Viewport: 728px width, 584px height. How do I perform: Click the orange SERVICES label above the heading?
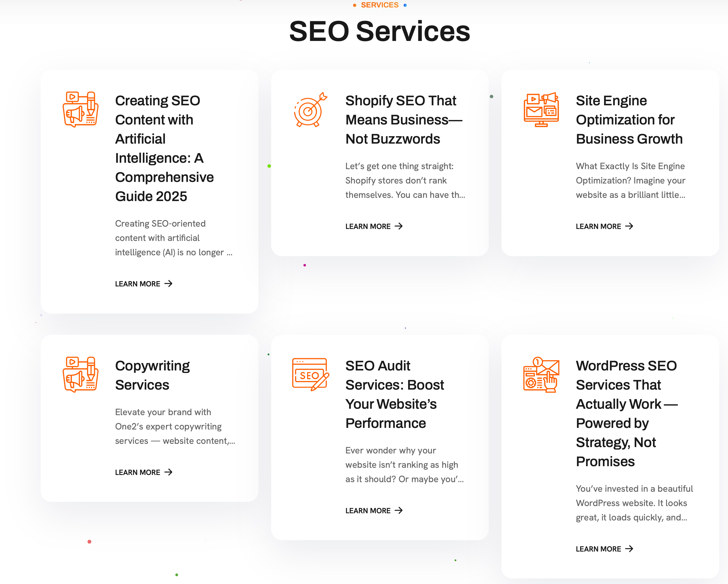379,5
